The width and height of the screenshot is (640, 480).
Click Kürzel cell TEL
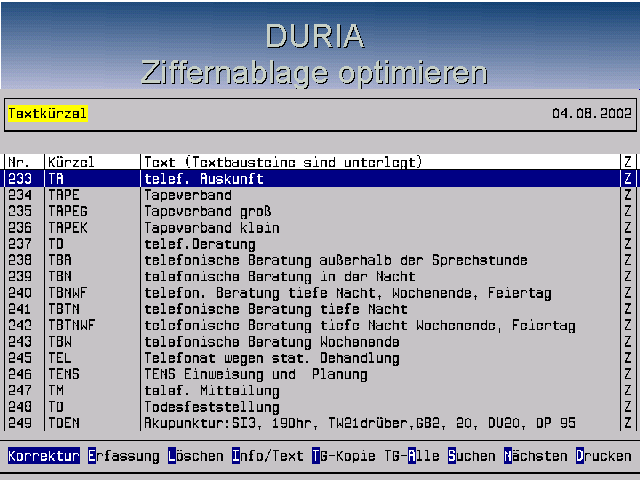(x=60, y=358)
